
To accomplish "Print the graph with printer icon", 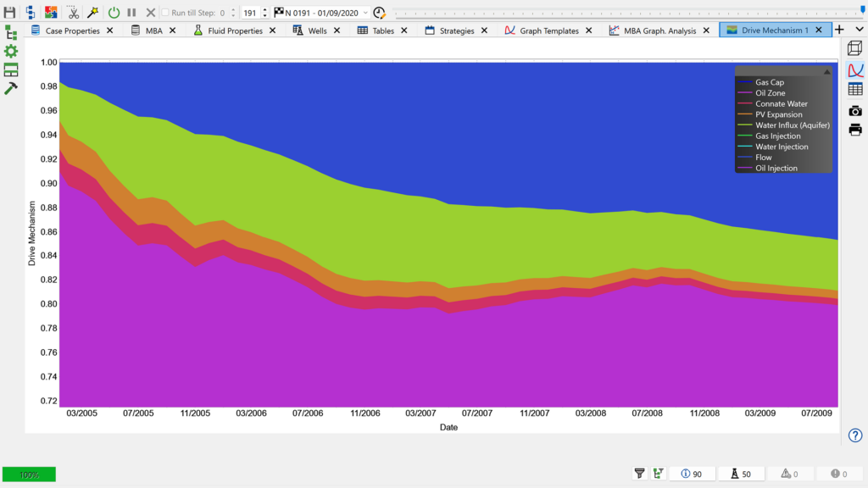I will pyautogui.click(x=855, y=130).
